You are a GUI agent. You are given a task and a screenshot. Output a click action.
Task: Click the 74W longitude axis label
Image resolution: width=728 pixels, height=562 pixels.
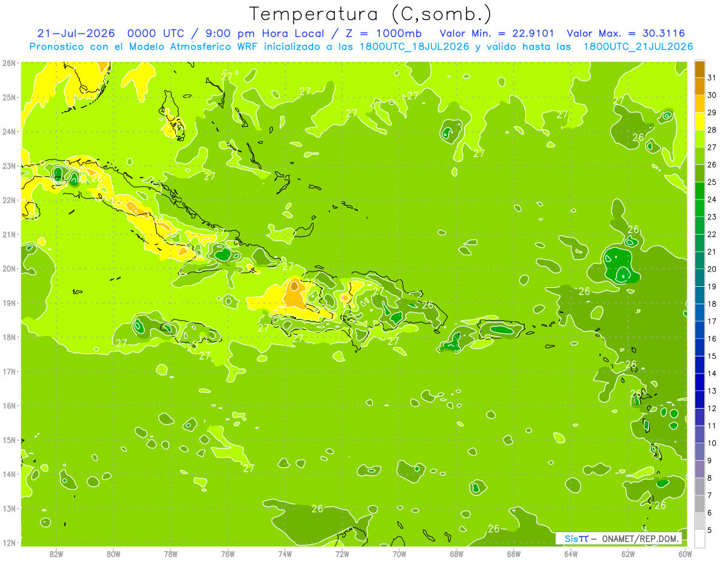click(x=285, y=554)
